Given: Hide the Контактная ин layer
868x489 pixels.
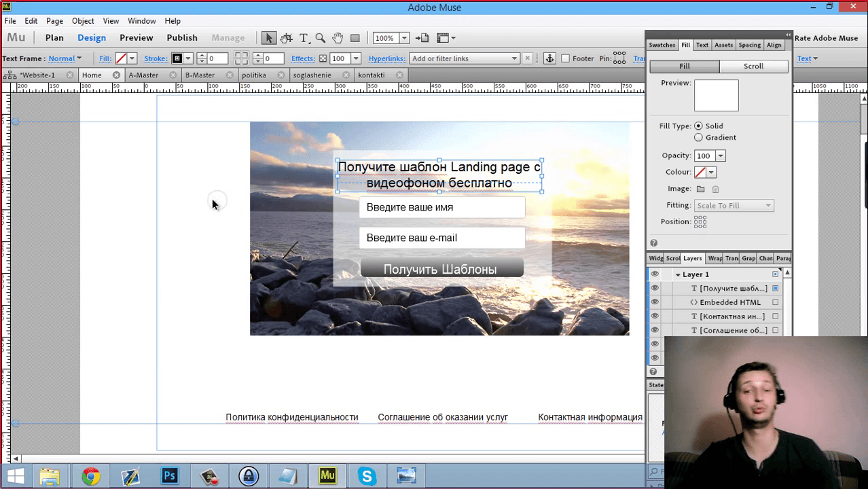Looking at the screenshot, I should pyautogui.click(x=655, y=316).
